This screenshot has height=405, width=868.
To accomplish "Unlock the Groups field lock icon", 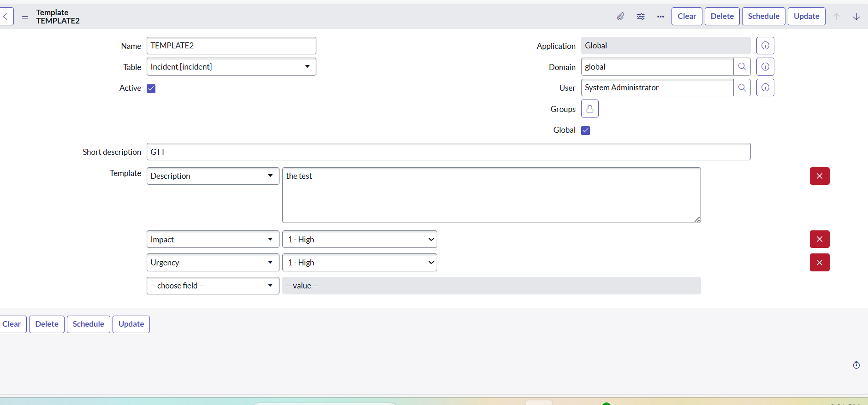I will (590, 109).
